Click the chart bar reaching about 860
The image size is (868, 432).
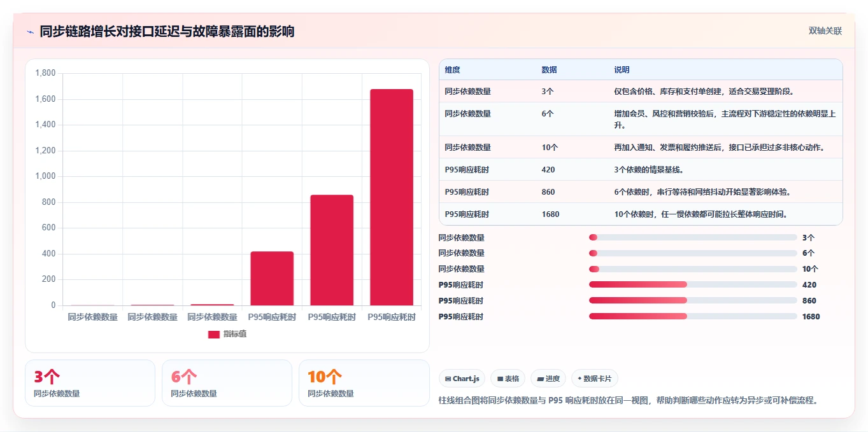332,250
